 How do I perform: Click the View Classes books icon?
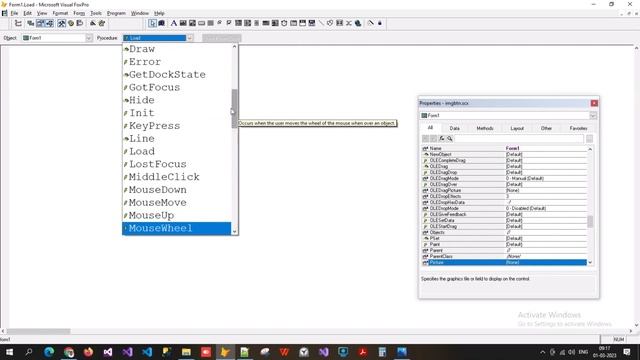(161, 23)
